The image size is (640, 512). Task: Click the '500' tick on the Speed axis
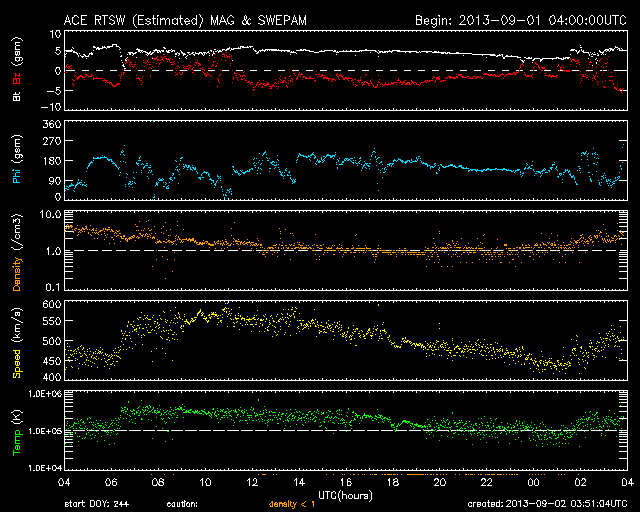pyautogui.click(x=52, y=341)
